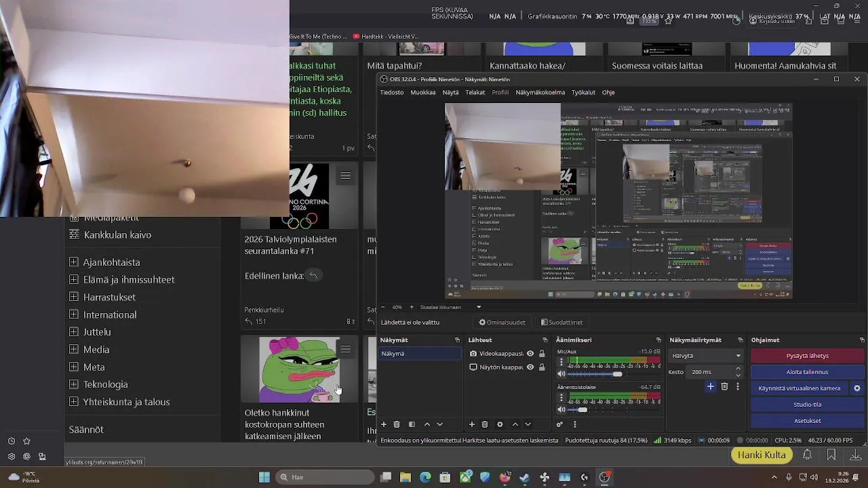This screenshot has height=488, width=868.
Task: Open Asetukset settings in OBS
Action: (808, 421)
